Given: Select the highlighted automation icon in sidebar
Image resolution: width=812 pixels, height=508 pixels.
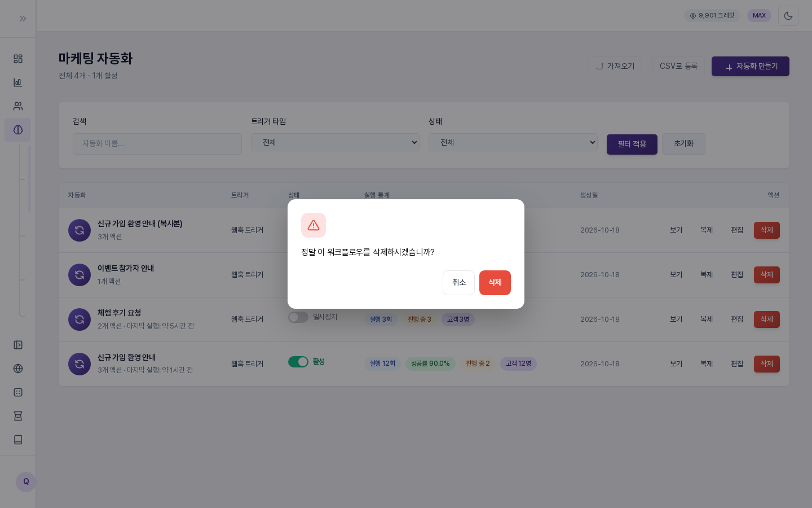Looking at the screenshot, I should [18, 130].
